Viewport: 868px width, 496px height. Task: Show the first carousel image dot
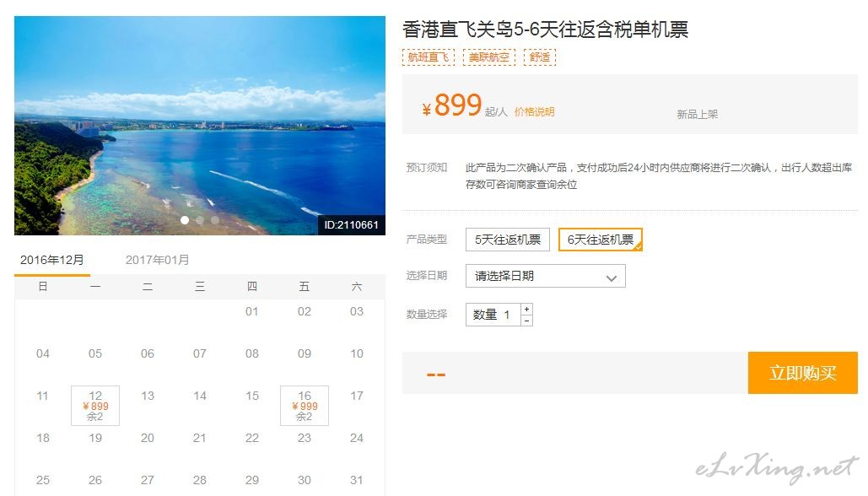point(185,220)
